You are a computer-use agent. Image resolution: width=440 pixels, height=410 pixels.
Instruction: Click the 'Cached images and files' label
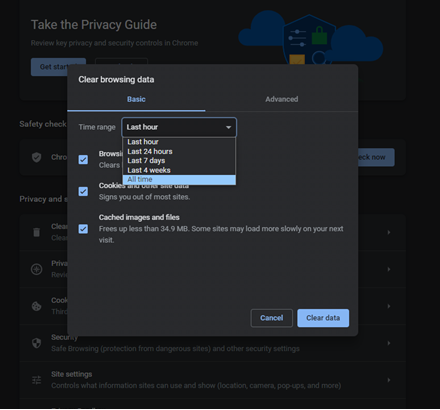click(139, 217)
